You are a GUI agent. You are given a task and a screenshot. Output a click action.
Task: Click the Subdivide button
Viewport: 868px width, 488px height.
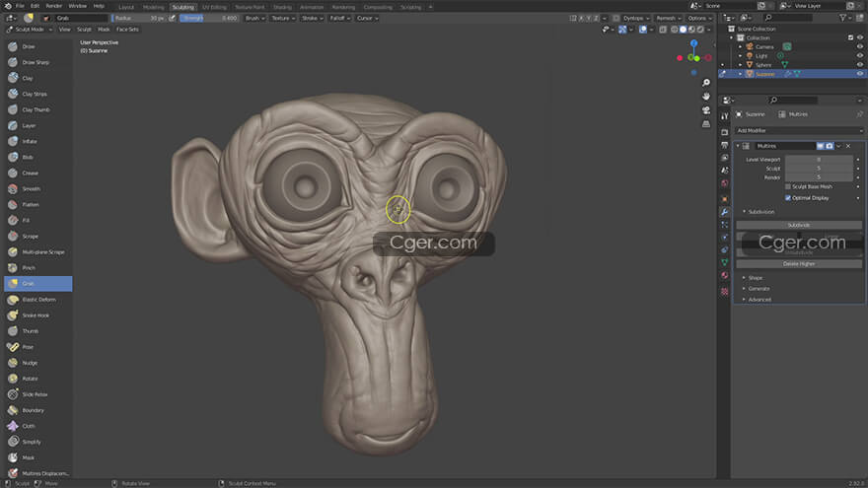pyautogui.click(x=799, y=225)
